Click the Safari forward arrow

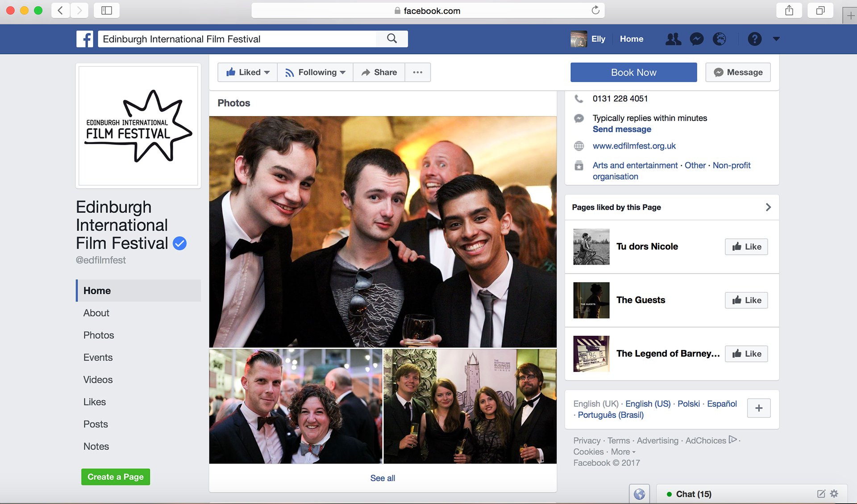79,10
